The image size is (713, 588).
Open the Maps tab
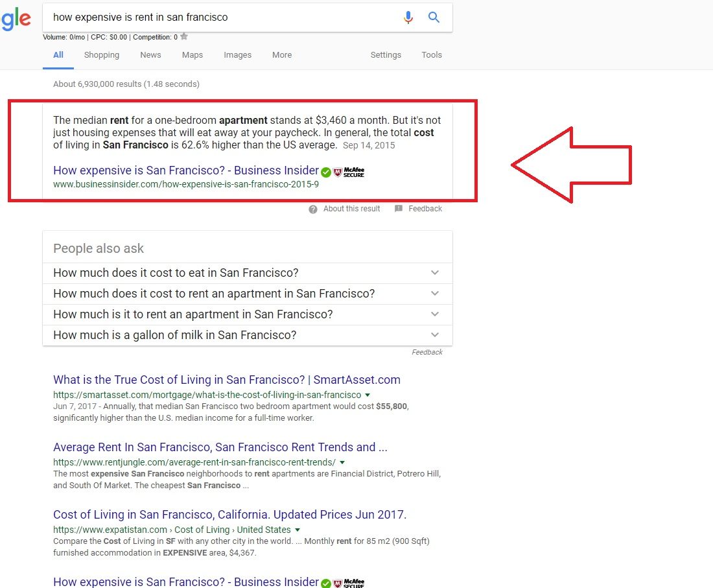193,55
